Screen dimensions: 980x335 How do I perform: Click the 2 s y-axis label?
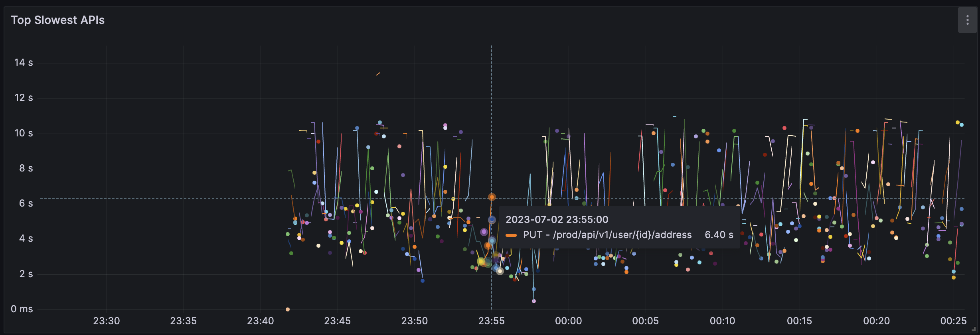(x=26, y=274)
